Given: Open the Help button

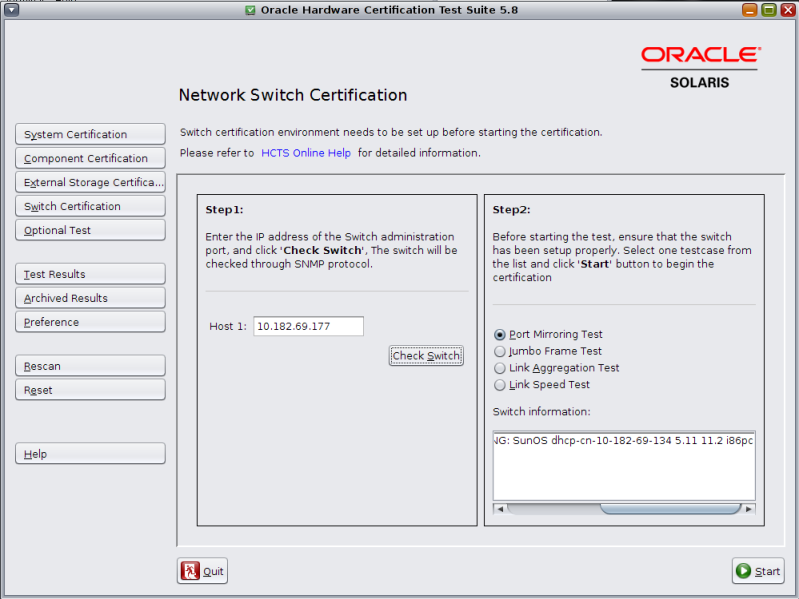Looking at the screenshot, I should tap(90, 453).
